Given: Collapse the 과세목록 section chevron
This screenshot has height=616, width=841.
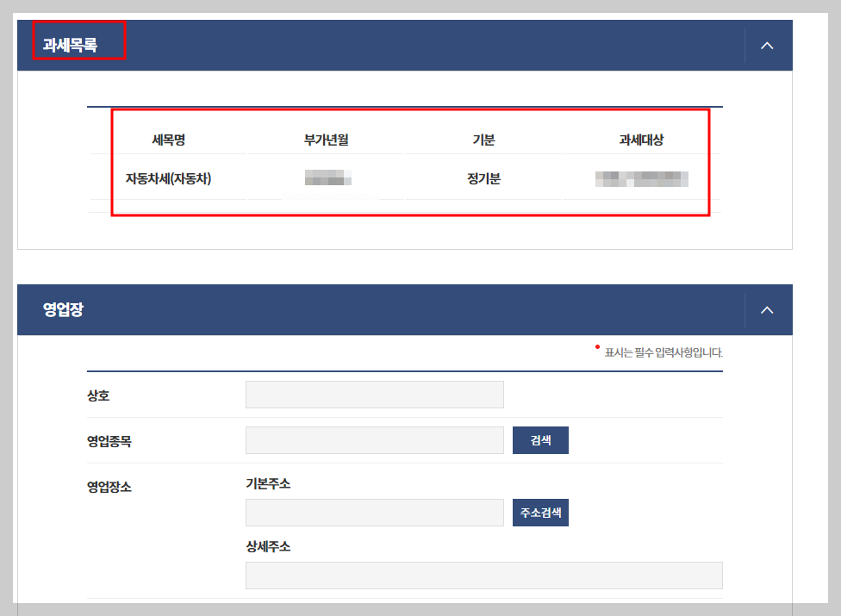Looking at the screenshot, I should pyautogui.click(x=766, y=45).
